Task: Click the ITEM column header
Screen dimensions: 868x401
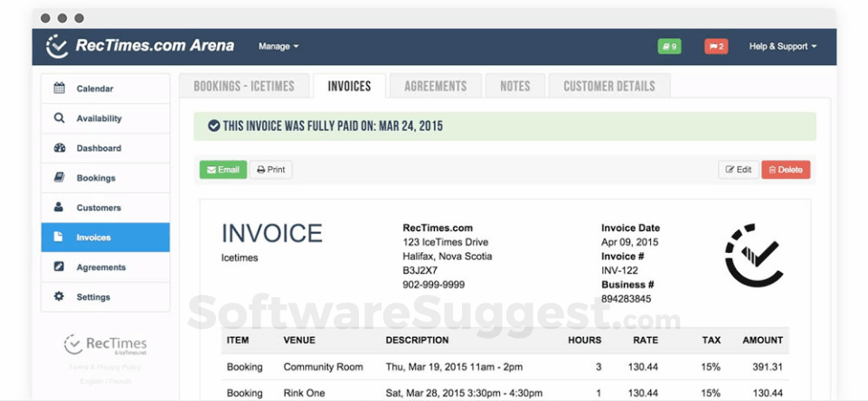Action: 238,340
